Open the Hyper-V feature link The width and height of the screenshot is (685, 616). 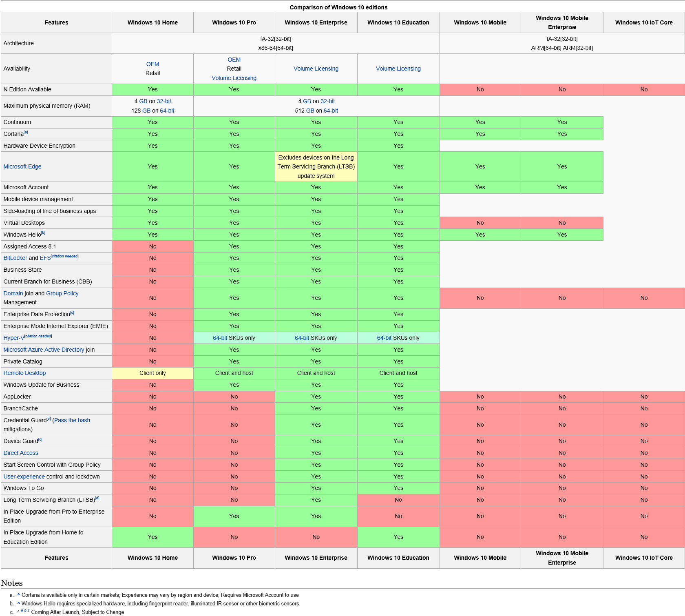click(13, 338)
